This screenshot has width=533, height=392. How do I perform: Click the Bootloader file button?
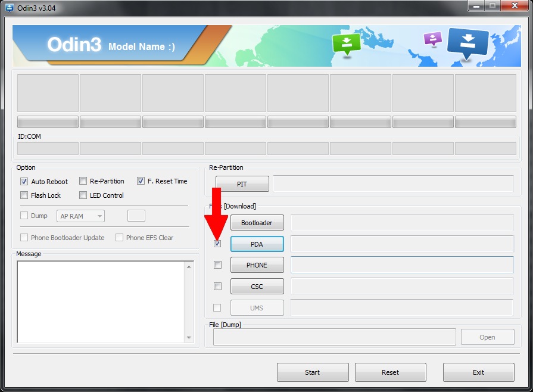coord(257,223)
